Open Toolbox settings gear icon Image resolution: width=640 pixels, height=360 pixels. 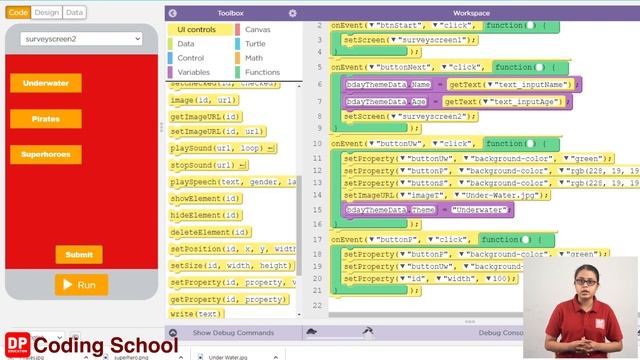(292, 13)
